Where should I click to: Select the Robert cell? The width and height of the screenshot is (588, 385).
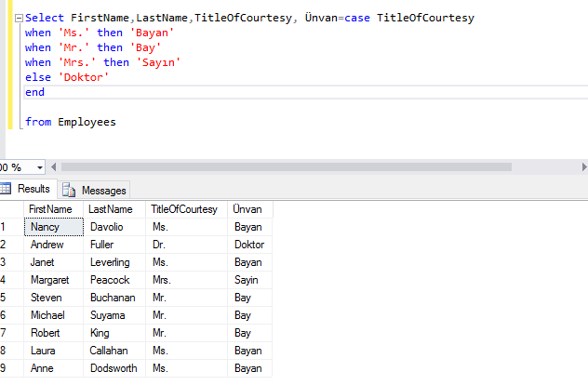coord(54,333)
